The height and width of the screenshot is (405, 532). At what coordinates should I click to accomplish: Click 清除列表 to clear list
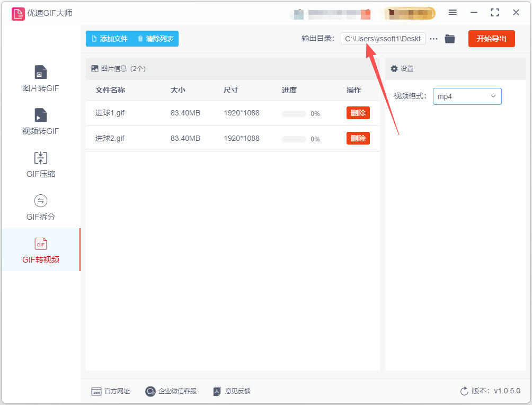point(156,39)
